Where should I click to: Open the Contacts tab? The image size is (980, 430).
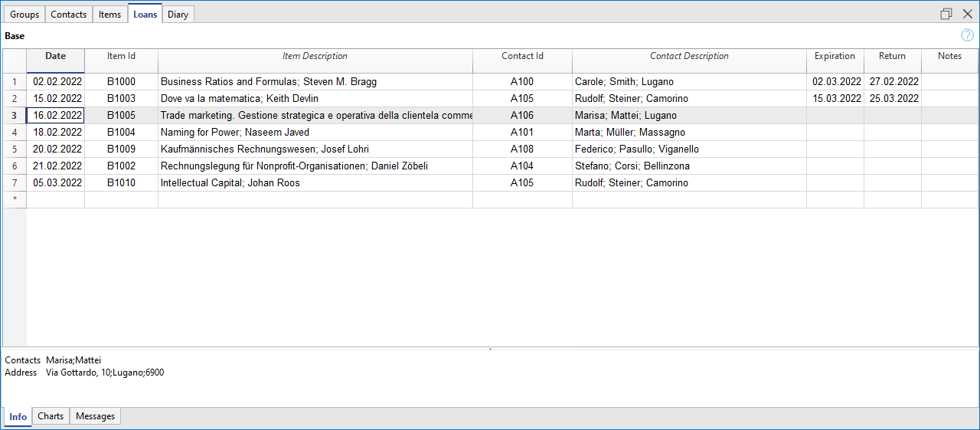click(x=69, y=15)
